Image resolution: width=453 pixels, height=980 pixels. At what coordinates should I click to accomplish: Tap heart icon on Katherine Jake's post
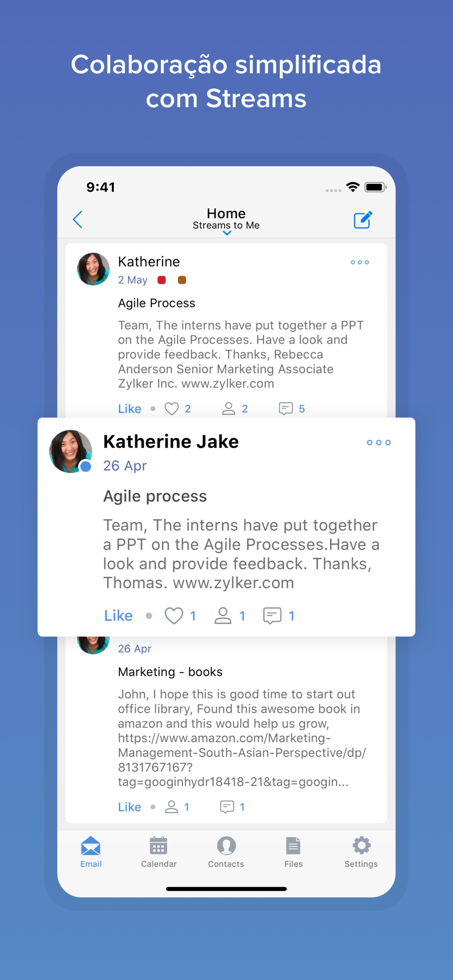coord(174,615)
